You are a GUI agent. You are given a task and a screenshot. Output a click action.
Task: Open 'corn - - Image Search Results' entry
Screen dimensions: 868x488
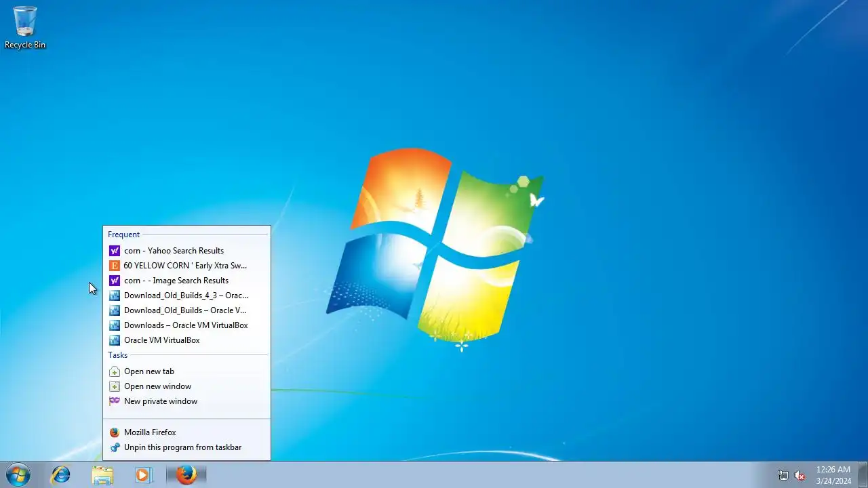pos(186,281)
